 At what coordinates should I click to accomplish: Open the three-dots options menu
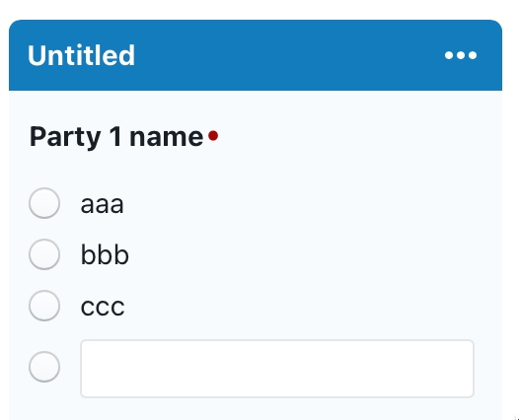coord(461,55)
